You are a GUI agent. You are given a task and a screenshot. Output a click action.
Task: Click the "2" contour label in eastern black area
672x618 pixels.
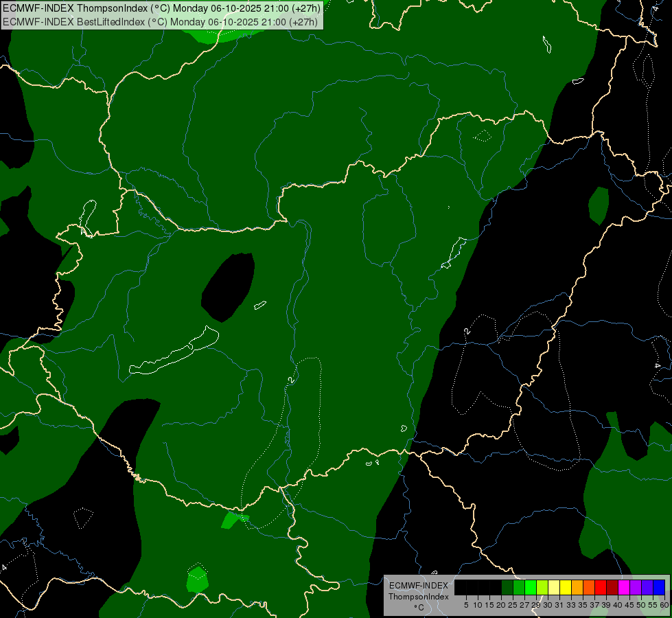coord(467,332)
